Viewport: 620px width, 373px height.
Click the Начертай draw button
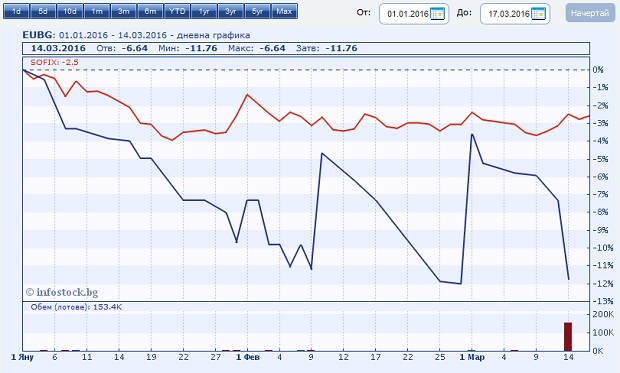tap(590, 13)
